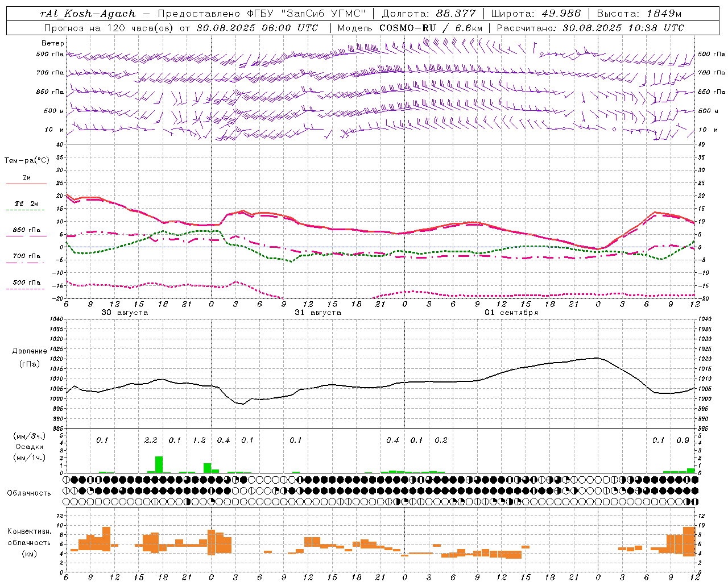This screenshot has height=582, width=728.
Task: Click the forecast header Прогноз на 120 часа(ов)
Action: (x=110, y=27)
